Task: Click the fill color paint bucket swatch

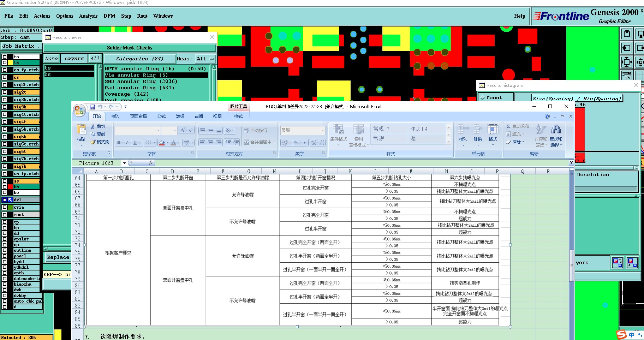Action: pyautogui.click(x=162, y=143)
